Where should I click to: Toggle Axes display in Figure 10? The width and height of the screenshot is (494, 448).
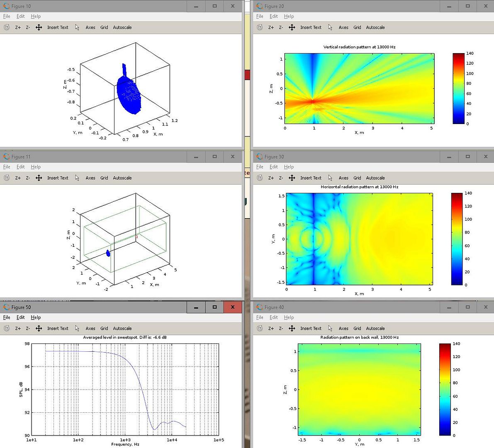click(90, 27)
